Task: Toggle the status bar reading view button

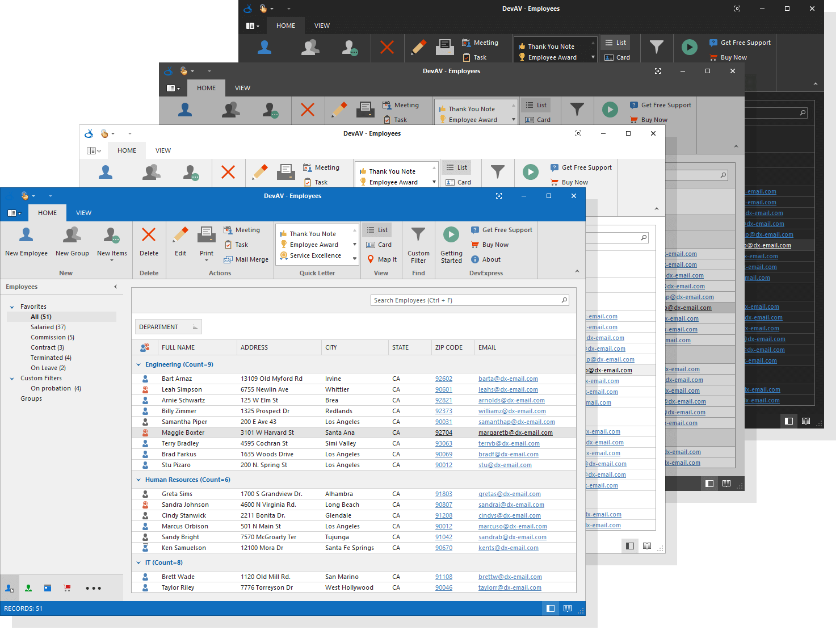Action: [x=568, y=608]
